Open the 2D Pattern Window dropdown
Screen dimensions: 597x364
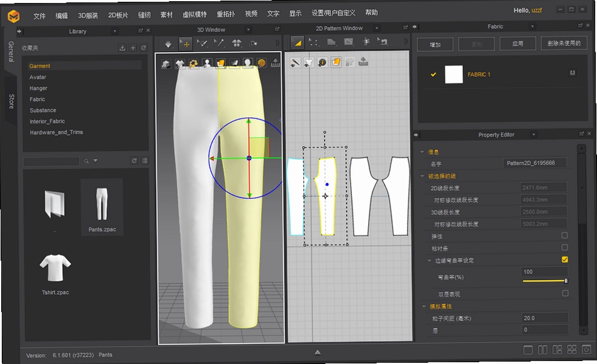[377, 28]
